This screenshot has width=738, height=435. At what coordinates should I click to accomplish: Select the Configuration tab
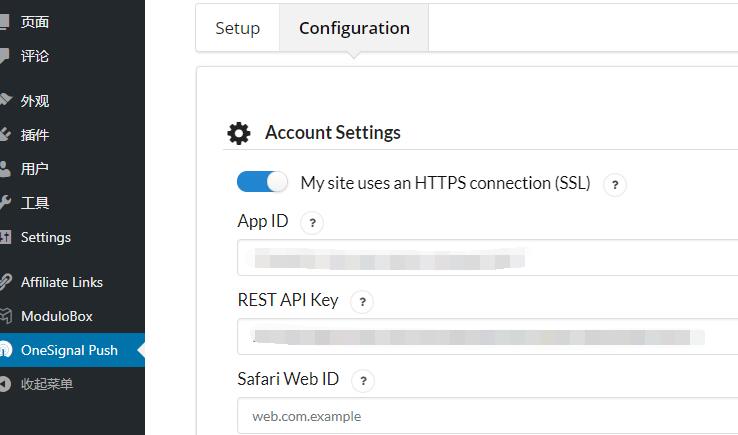[x=354, y=28]
